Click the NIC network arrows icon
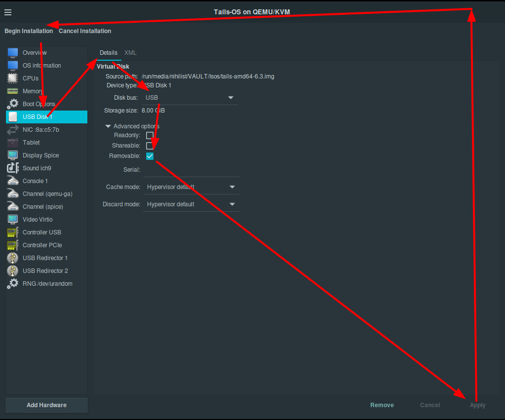Screen dimensions: 505x420 point(13,130)
